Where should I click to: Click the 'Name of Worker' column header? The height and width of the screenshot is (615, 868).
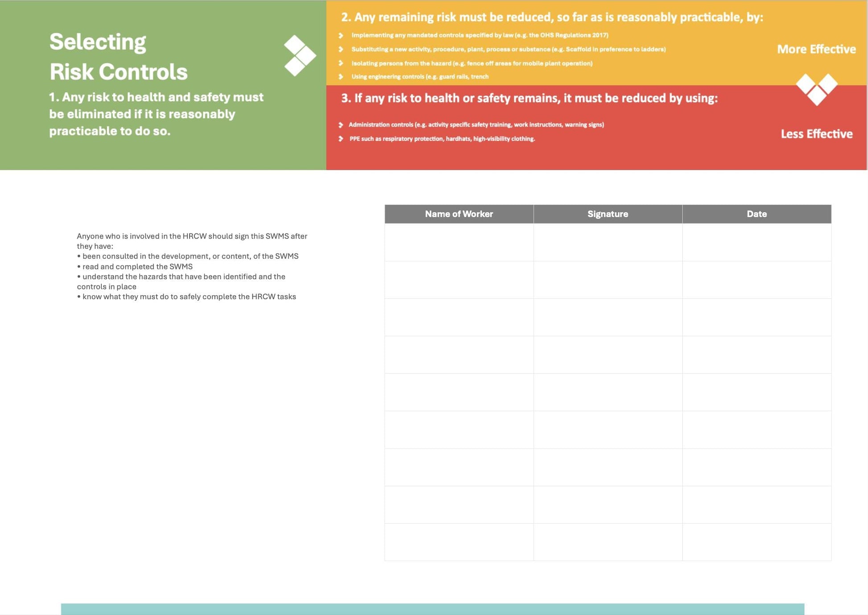click(459, 214)
